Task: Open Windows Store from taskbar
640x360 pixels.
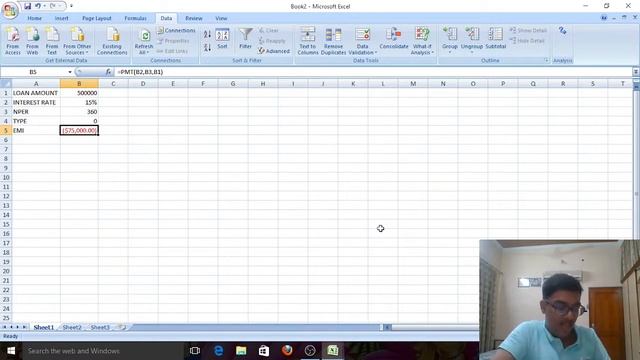Action: click(264, 351)
